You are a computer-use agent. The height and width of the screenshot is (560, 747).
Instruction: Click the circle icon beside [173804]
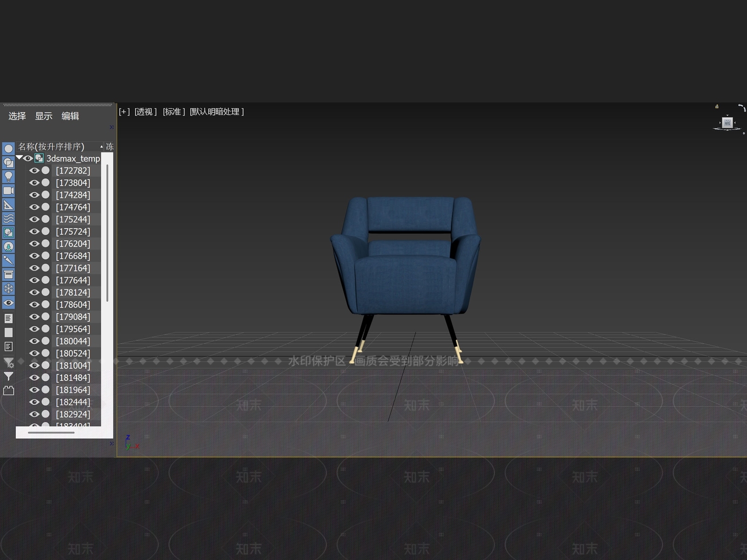(45, 182)
